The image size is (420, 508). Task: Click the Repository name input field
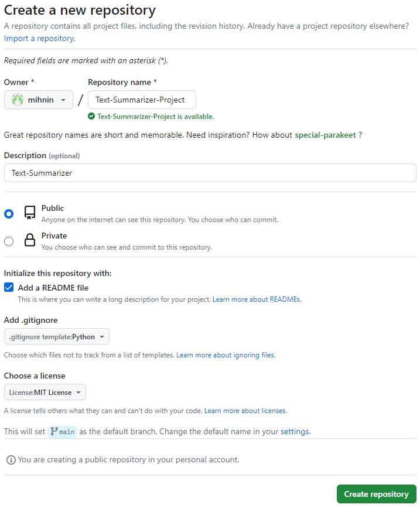click(142, 100)
